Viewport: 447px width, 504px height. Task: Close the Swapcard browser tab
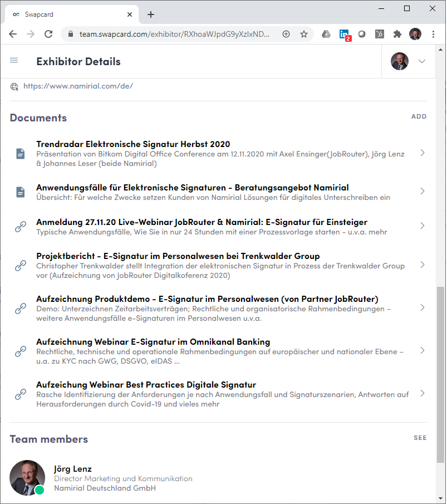tap(130, 14)
